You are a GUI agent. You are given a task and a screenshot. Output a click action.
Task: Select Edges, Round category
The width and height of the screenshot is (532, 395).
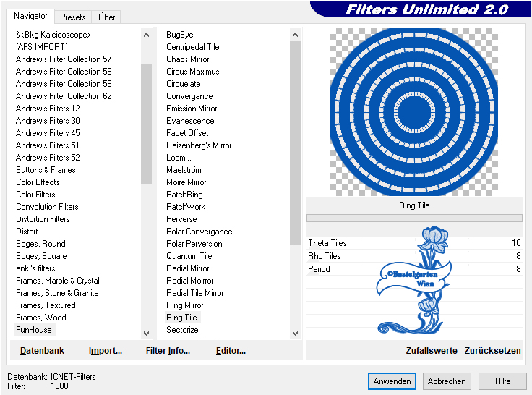coord(40,244)
